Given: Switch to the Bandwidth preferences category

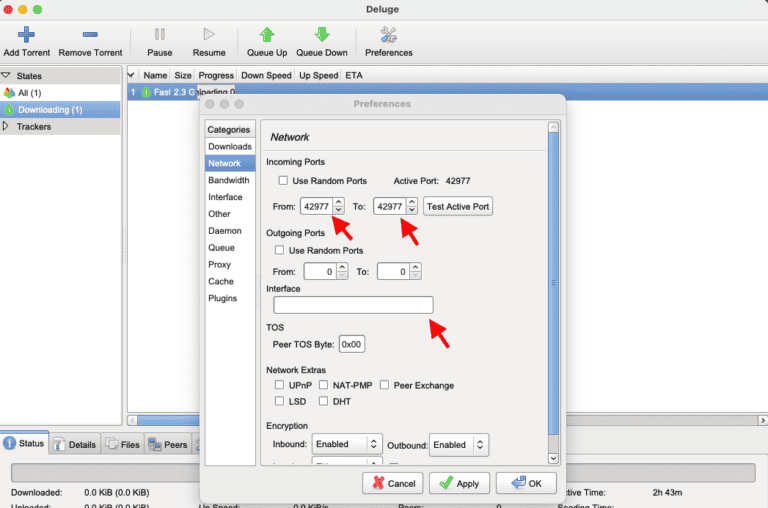Looking at the screenshot, I should tap(229, 180).
